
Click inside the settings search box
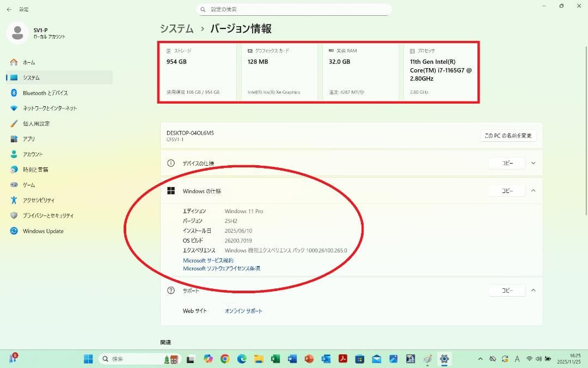(294, 9)
